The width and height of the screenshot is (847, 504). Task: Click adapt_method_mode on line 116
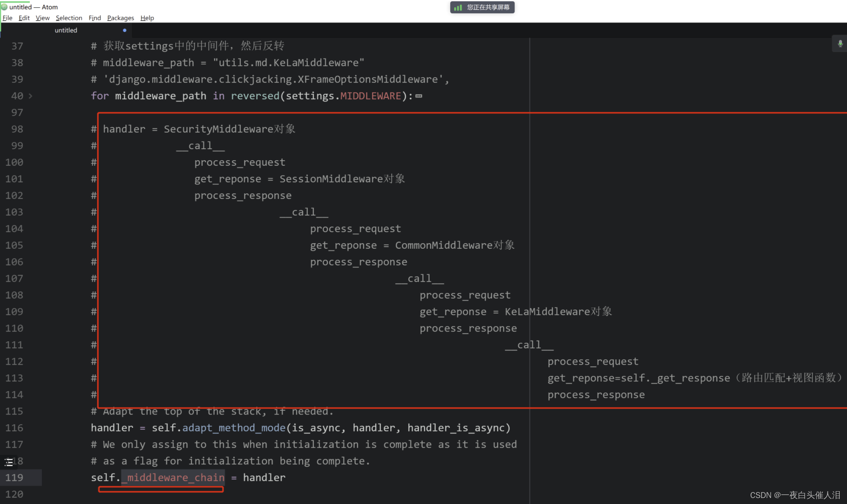tap(234, 428)
